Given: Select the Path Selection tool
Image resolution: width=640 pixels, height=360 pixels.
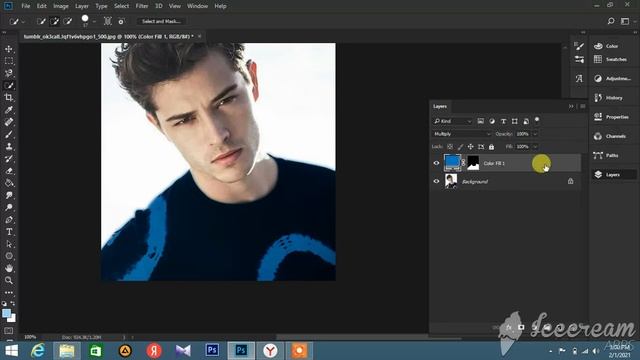Looking at the screenshot, I should (x=9, y=244).
